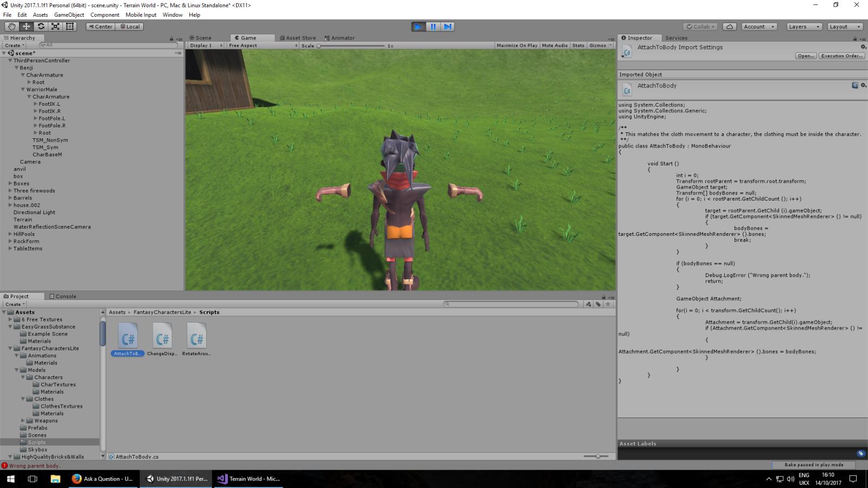Filter project search by type icon
The height and width of the screenshot is (488, 868).
(x=589, y=304)
